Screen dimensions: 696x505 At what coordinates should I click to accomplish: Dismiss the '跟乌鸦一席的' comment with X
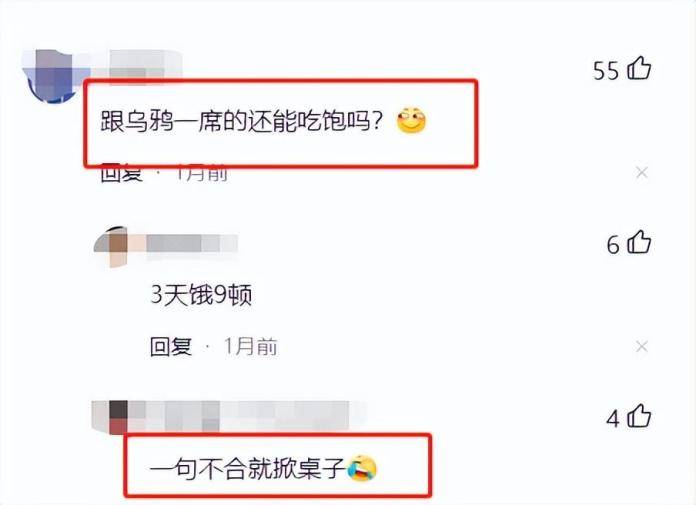point(641,173)
